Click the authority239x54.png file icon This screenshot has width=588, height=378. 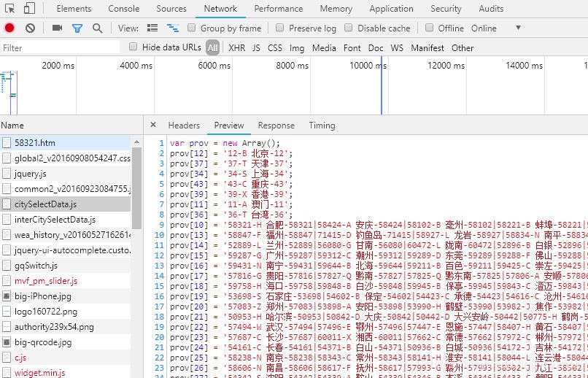[x=7, y=327]
